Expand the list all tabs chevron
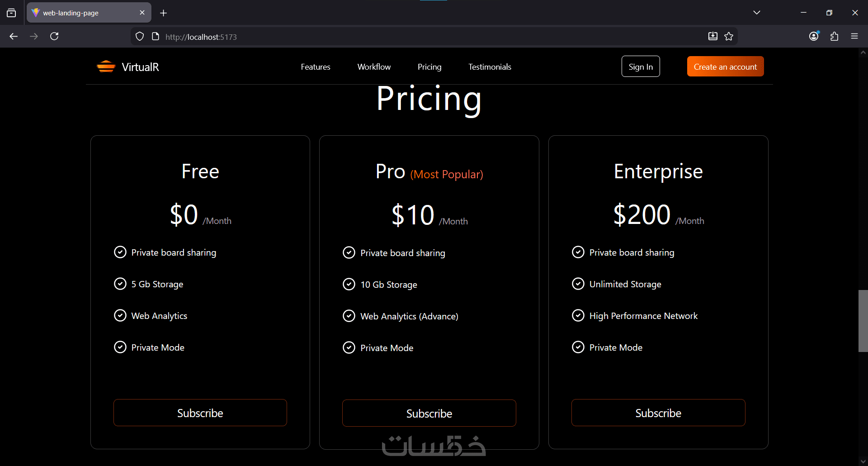868x466 pixels. (756, 13)
